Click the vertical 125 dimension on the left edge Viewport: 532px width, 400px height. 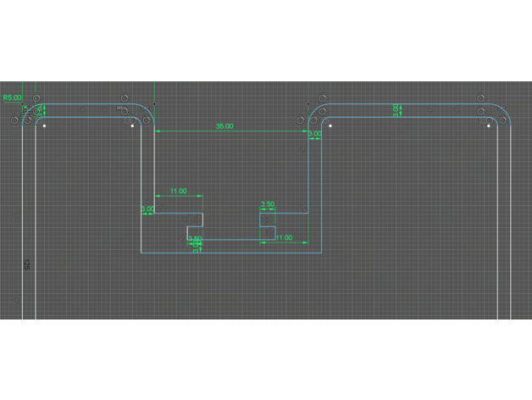click(x=28, y=264)
